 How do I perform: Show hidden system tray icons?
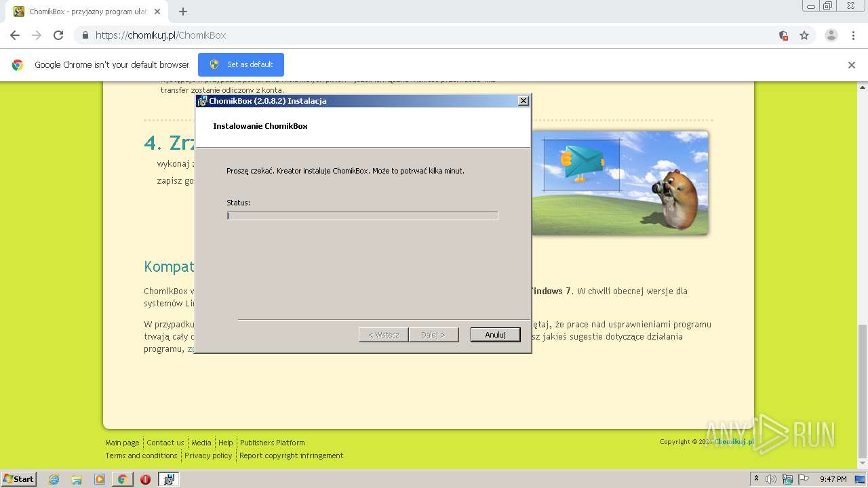click(756, 479)
